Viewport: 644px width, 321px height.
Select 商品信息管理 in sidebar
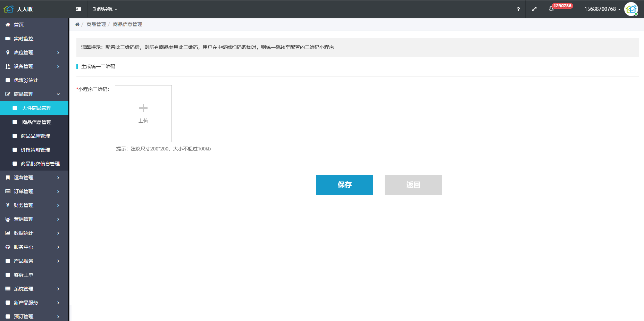click(36, 122)
